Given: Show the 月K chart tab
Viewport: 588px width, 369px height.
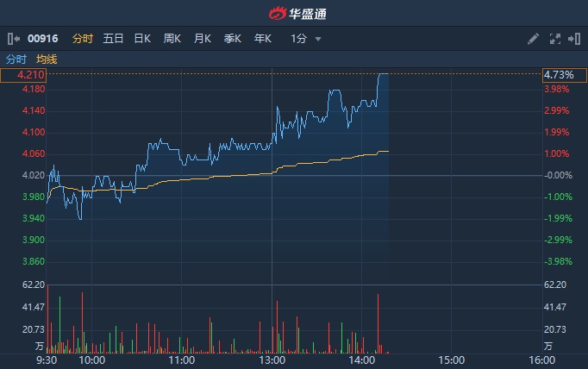Looking at the screenshot, I should [203, 39].
